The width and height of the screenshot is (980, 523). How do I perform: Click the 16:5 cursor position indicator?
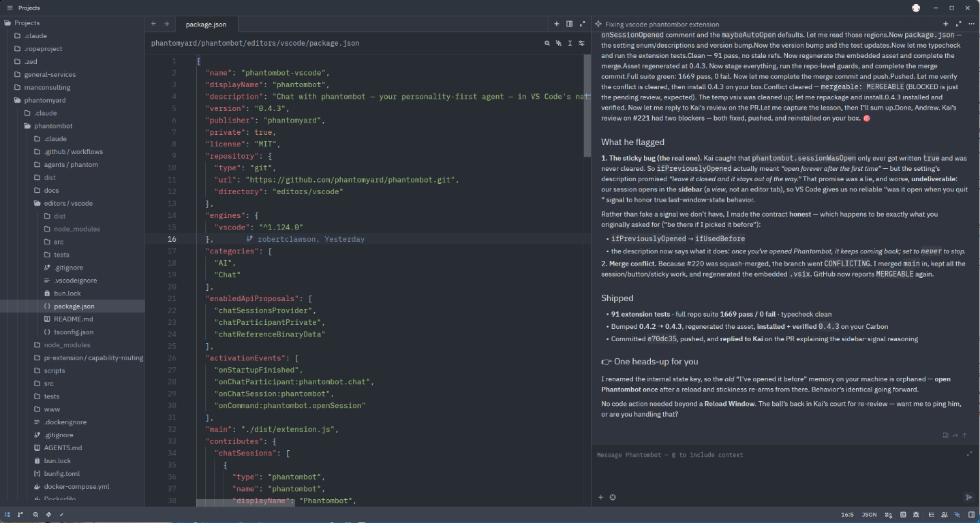coord(847,515)
